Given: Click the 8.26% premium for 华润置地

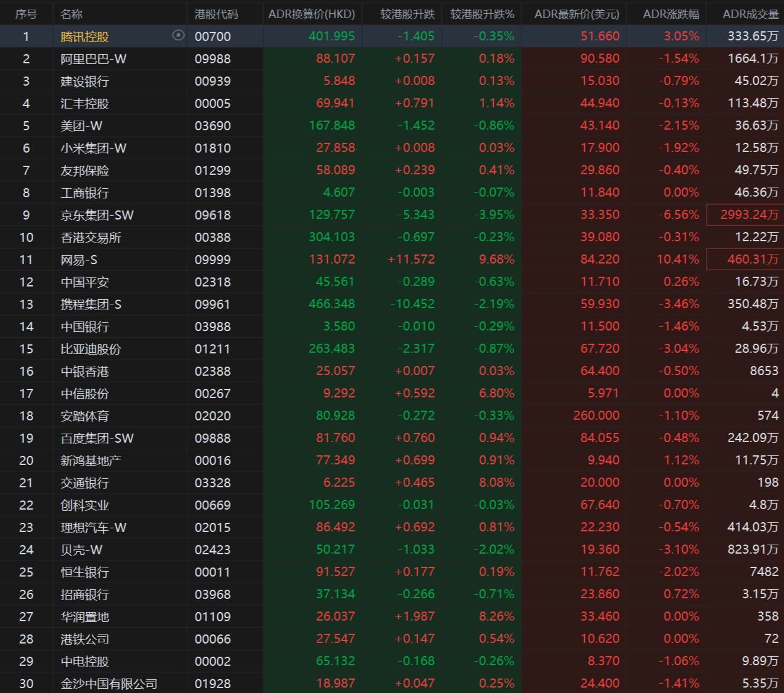Looking at the screenshot, I should click(497, 616).
